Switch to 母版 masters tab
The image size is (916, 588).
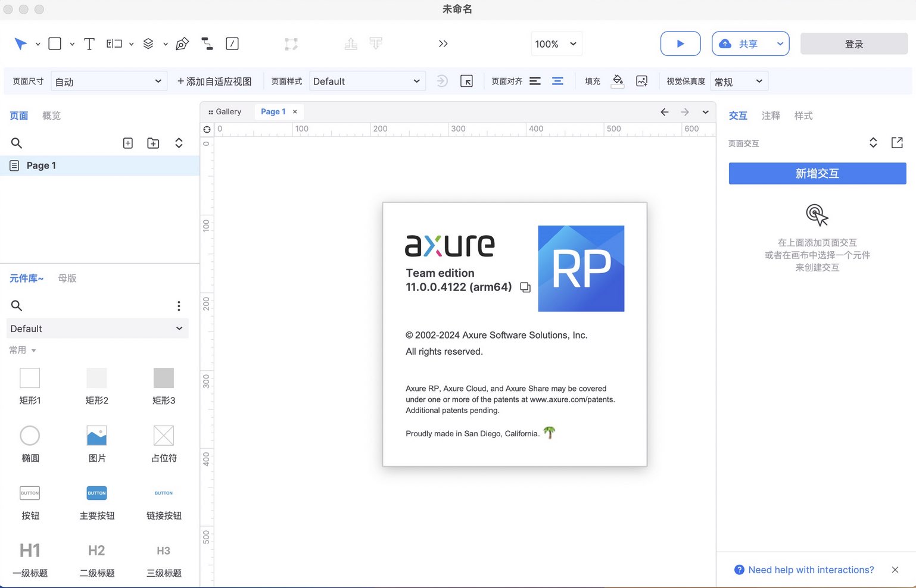67,278
